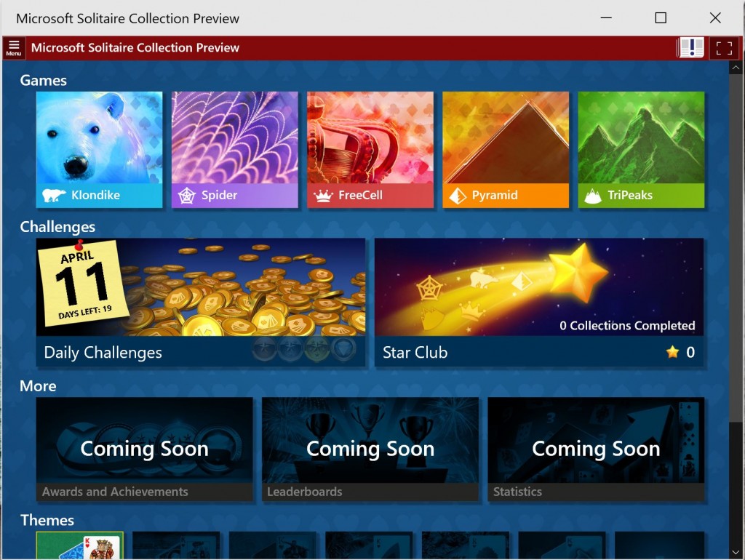Viewport: 745px width, 560px height.
Task: Close the Solitaire Collection window
Action: coord(715,18)
